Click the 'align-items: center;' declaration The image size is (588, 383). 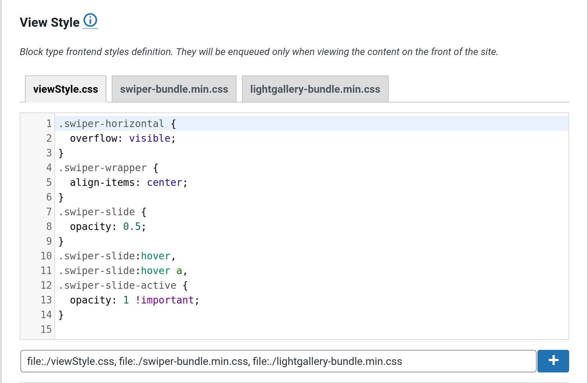point(129,182)
